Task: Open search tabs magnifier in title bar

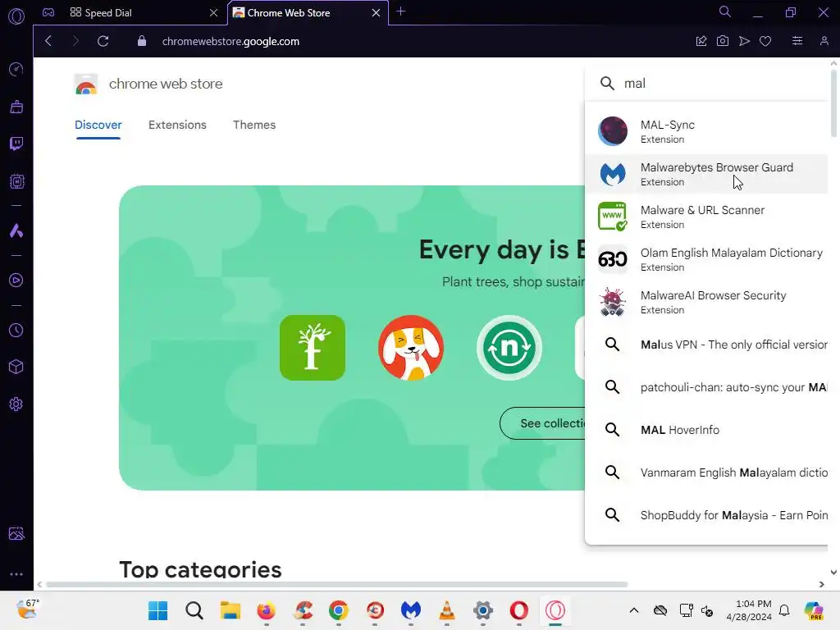Action: click(x=725, y=11)
